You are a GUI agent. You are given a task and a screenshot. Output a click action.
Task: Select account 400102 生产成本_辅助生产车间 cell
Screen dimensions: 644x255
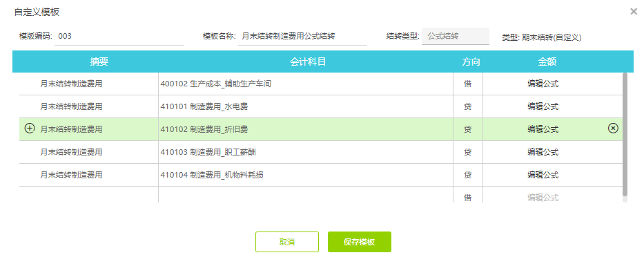coord(306,84)
